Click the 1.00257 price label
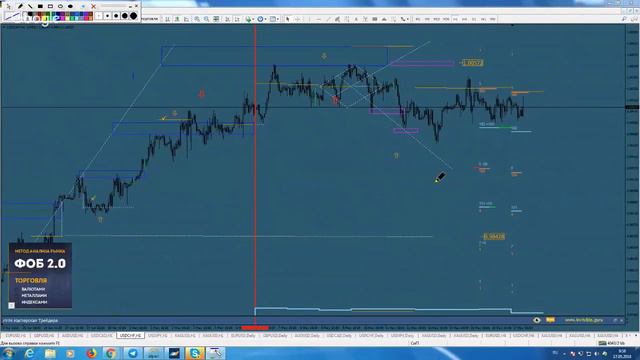This screenshot has width=640, height=360. tap(473, 63)
